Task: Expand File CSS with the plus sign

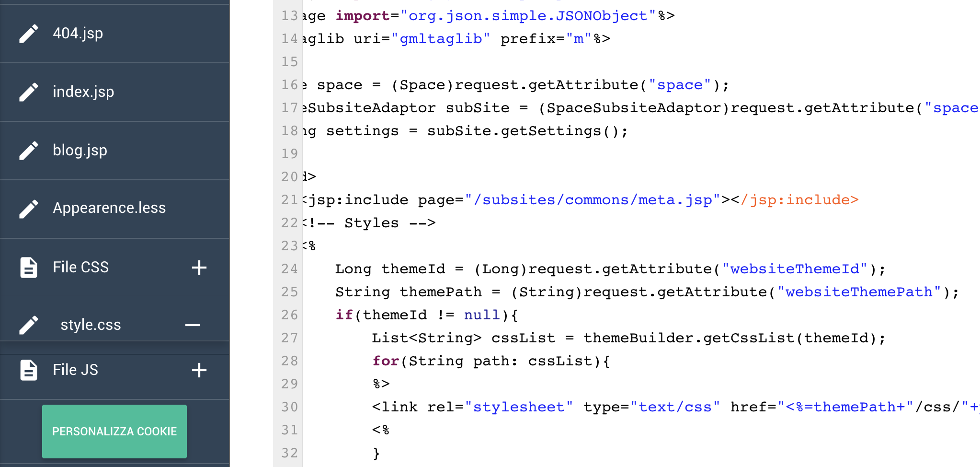Action: tap(199, 268)
